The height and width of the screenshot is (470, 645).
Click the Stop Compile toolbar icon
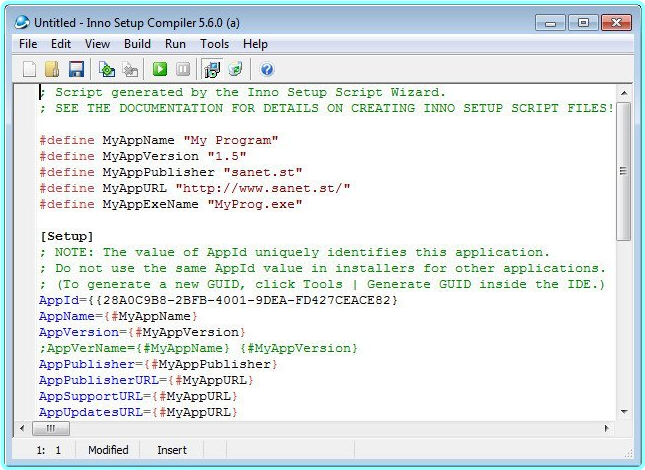(130, 69)
